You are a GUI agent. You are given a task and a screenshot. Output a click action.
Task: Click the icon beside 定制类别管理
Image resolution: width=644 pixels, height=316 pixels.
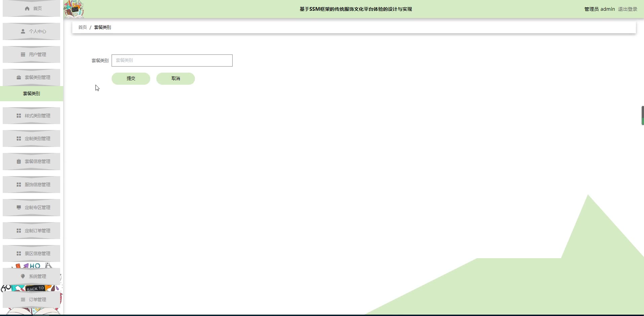[19, 139]
